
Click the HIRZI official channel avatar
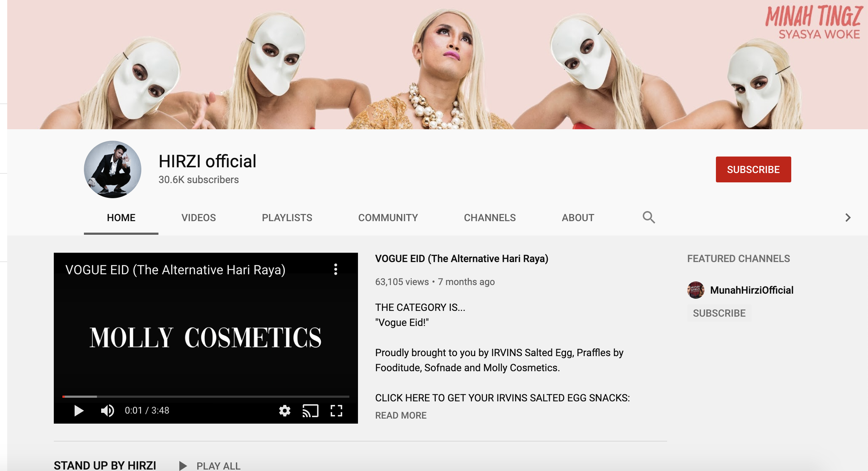click(x=113, y=169)
